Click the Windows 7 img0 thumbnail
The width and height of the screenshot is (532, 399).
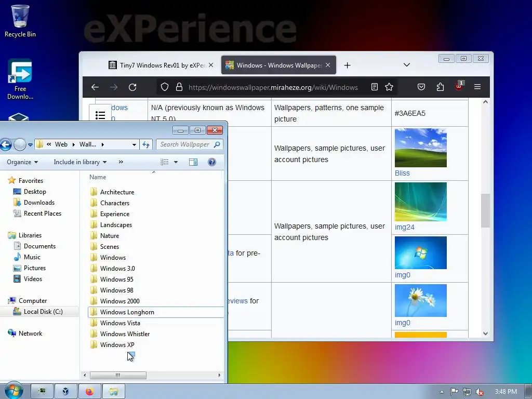pyautogui.click(x=421, y=253)
